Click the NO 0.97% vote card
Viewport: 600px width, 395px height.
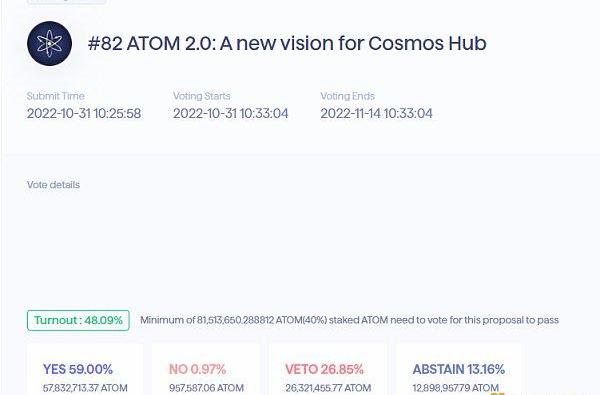click(206, 370)
